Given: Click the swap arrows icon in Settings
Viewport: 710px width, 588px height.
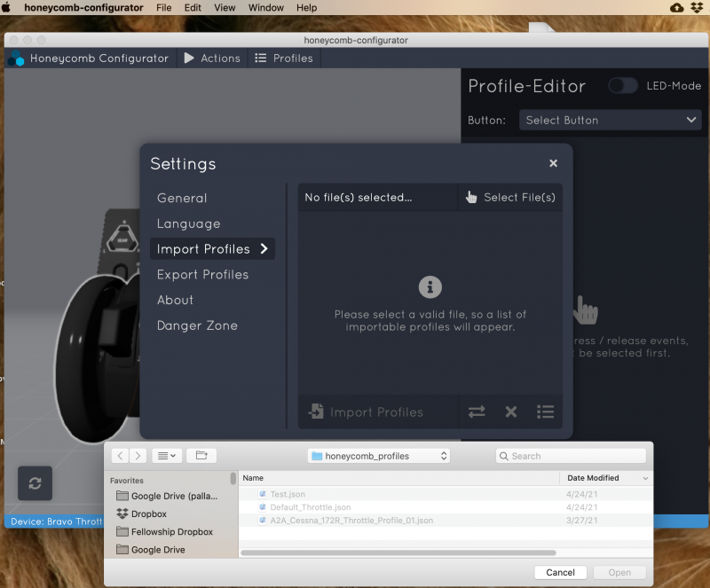Looking at the screenshot, I should coord(477,412).
